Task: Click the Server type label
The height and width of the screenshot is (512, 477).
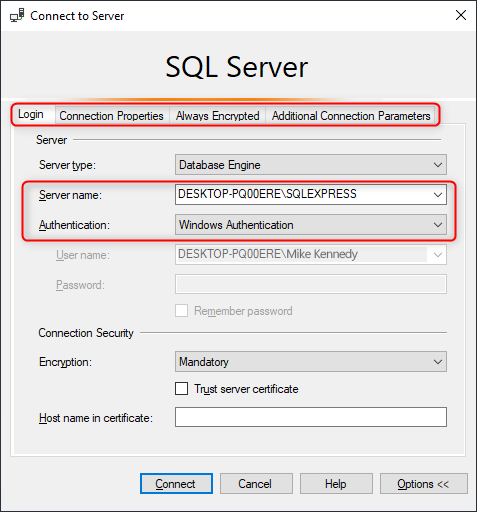Action: point(67,165)
